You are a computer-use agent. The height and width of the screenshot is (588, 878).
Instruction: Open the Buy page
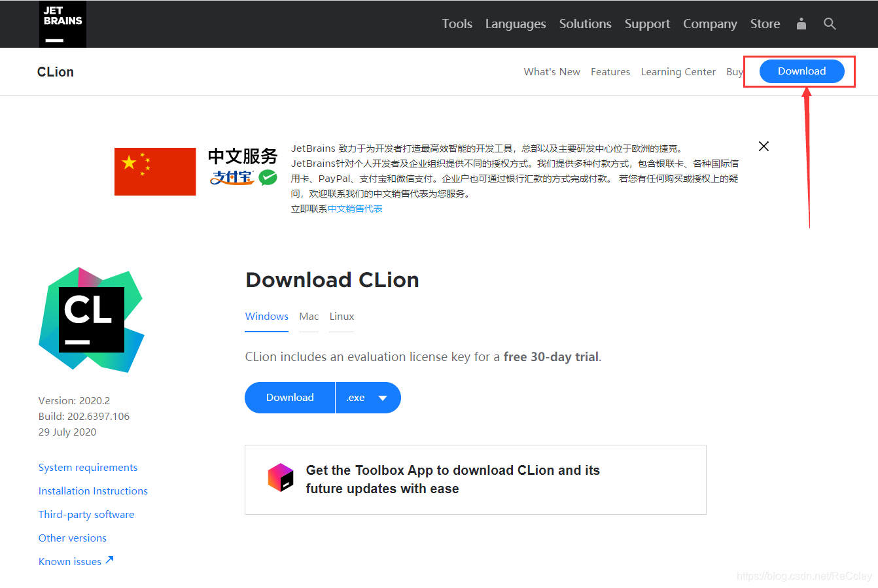click(734, 72)
